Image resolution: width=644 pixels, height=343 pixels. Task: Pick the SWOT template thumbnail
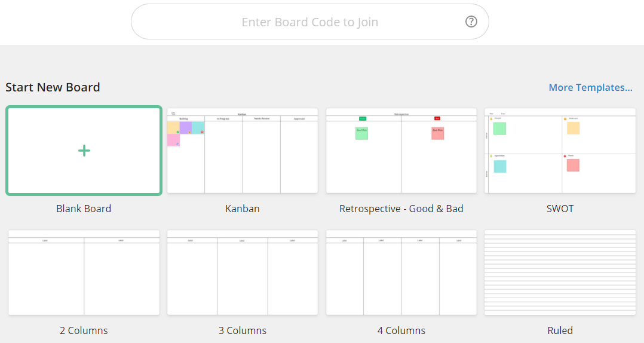560,151
